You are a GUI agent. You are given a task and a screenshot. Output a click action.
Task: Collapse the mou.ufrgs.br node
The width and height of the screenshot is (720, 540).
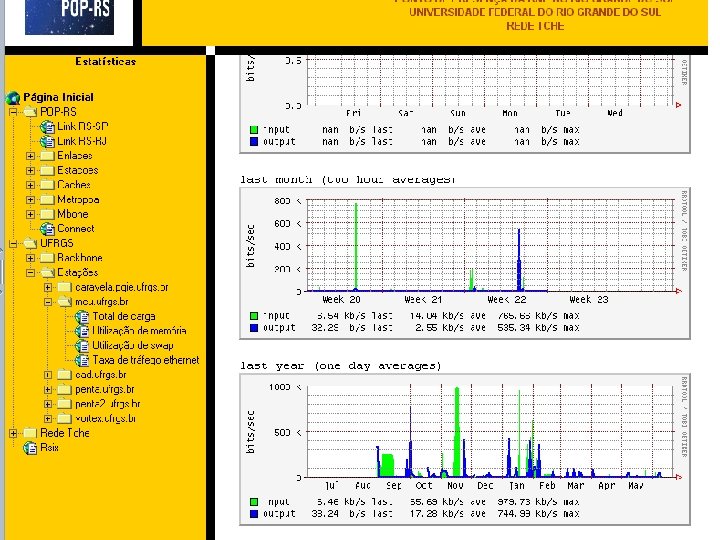pos(48,302)
